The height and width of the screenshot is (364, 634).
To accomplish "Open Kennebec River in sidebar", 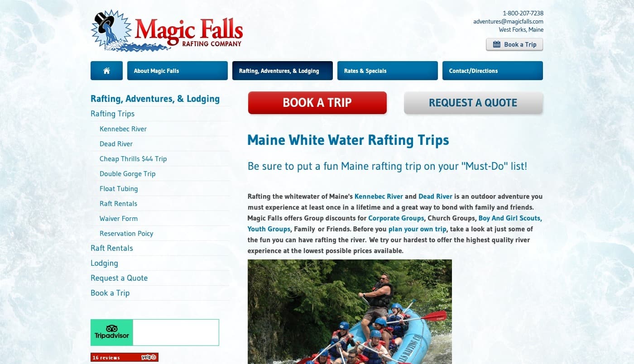I will (123, 129).
